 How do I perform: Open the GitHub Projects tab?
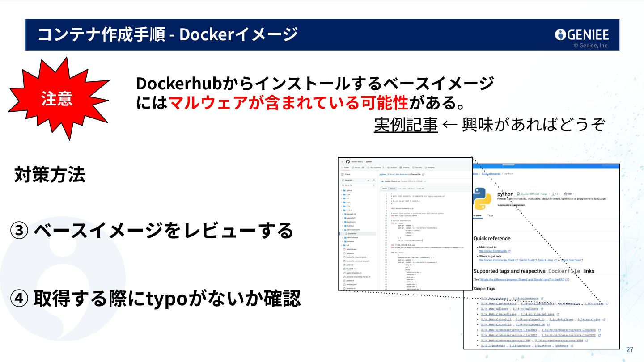(404, 168)
